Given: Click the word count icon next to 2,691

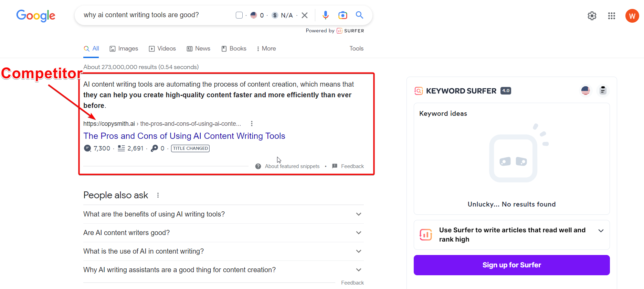Looking at the screenshot, I should click(121, 148).
